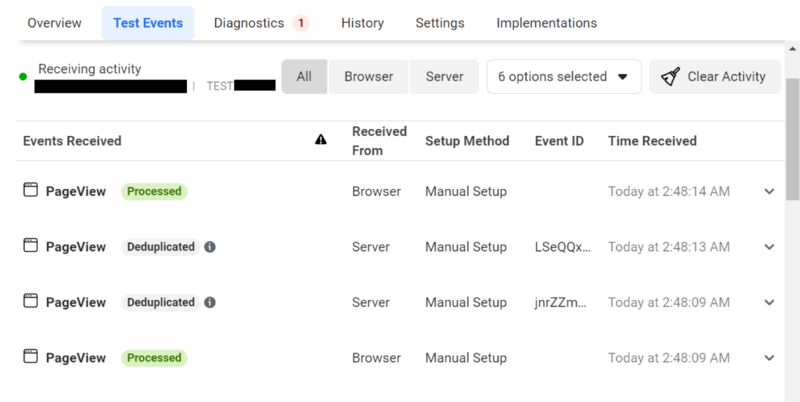
Task: Click browser window icon of 2:48:14 PageView
Action: click(x=31, y=191)
